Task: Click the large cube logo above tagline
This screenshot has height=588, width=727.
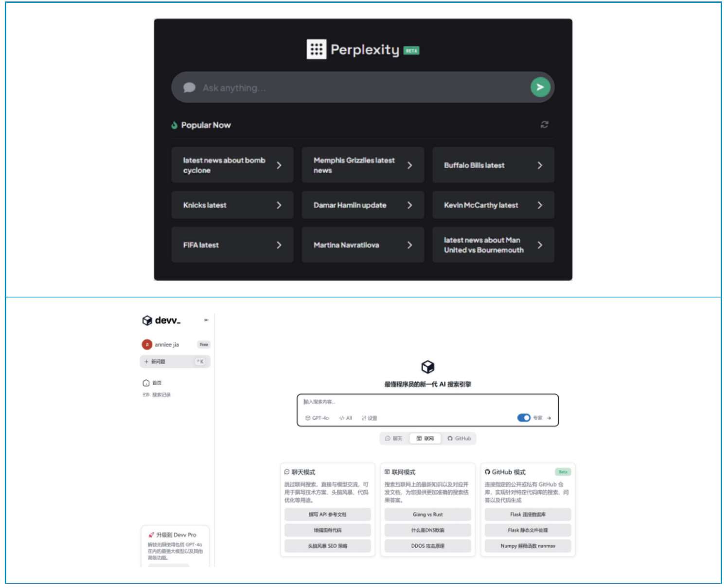Action: point(427,367)
